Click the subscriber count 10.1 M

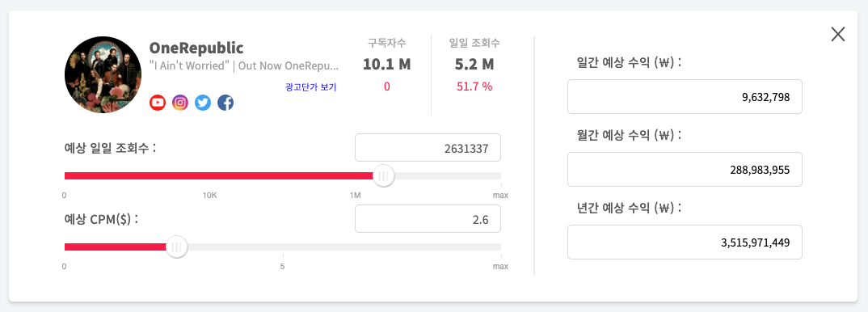click(387, 65)
